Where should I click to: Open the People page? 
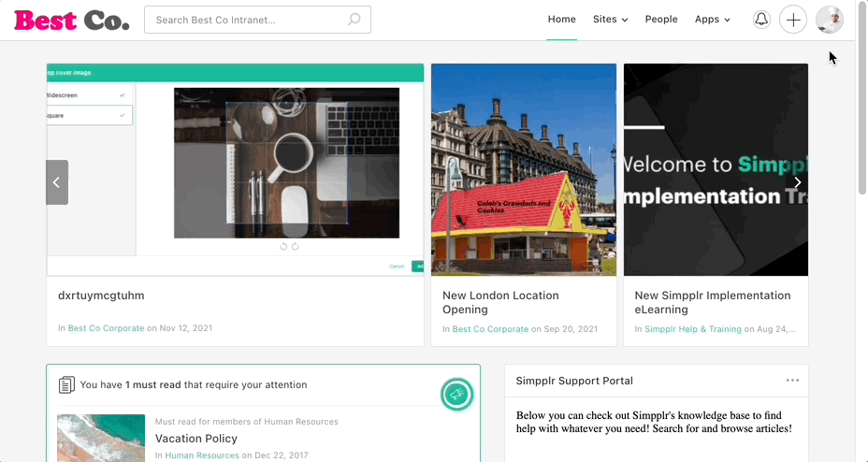[x=661, y=20]
